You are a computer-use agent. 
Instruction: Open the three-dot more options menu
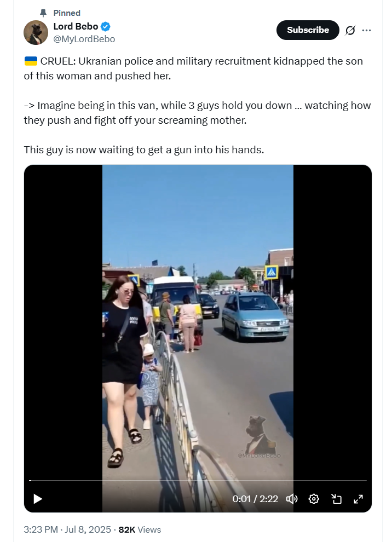pos(366,31)
